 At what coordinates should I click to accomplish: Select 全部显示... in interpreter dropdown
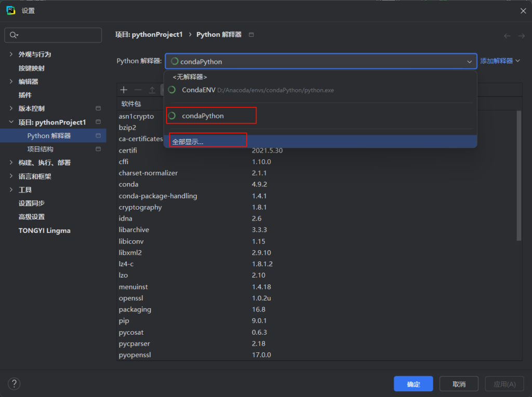pyautogui.click(x=320, y=142)
